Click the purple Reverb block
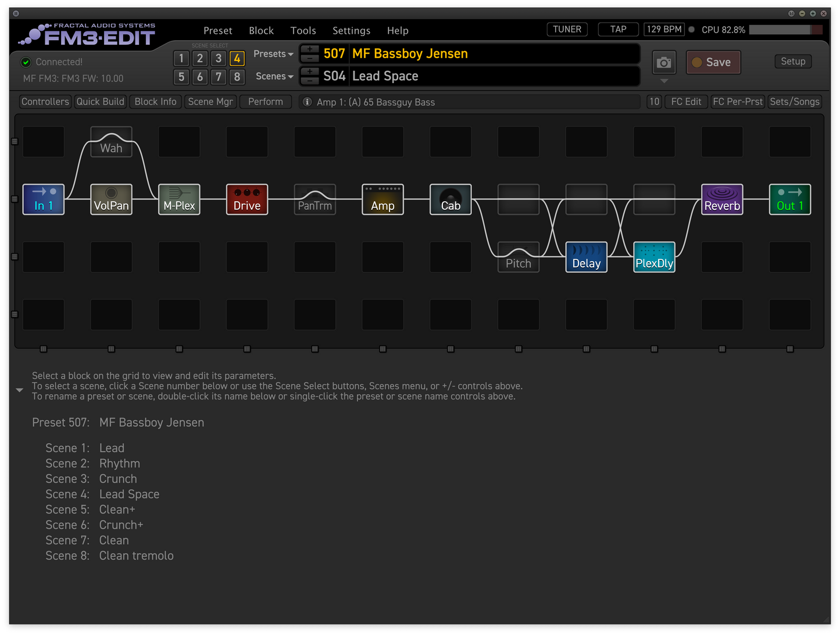This screenshot has width=840, height=635. click(722, 199)
